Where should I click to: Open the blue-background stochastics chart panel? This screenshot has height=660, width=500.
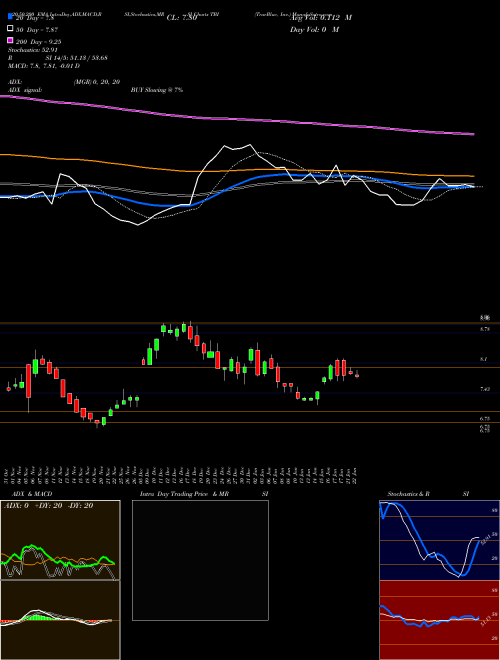point(439,540)
